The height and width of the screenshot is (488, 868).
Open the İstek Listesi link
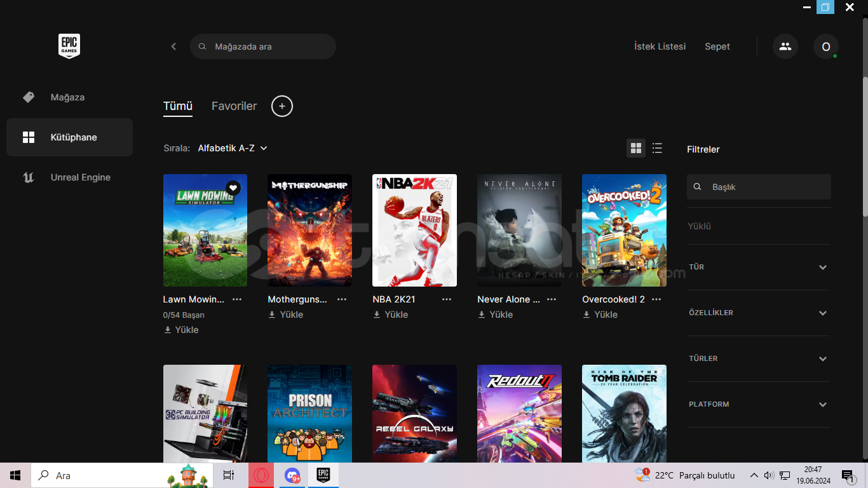pos(660,46)
